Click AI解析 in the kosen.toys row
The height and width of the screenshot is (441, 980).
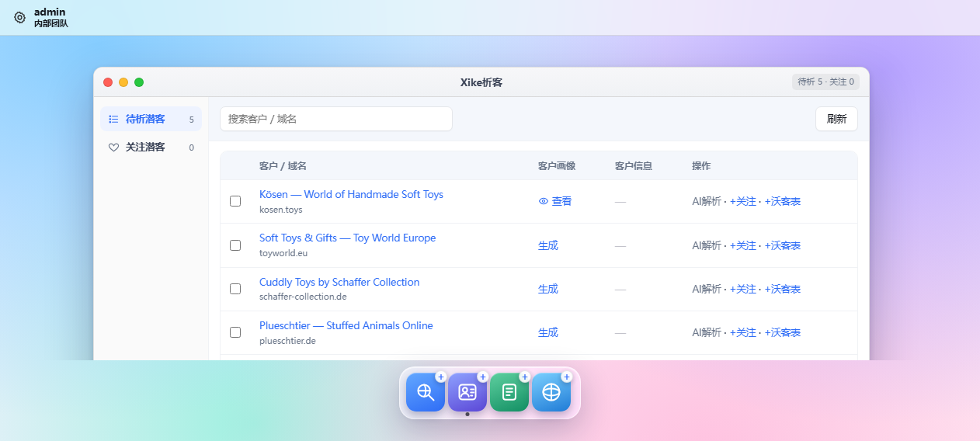click(707, 201)
